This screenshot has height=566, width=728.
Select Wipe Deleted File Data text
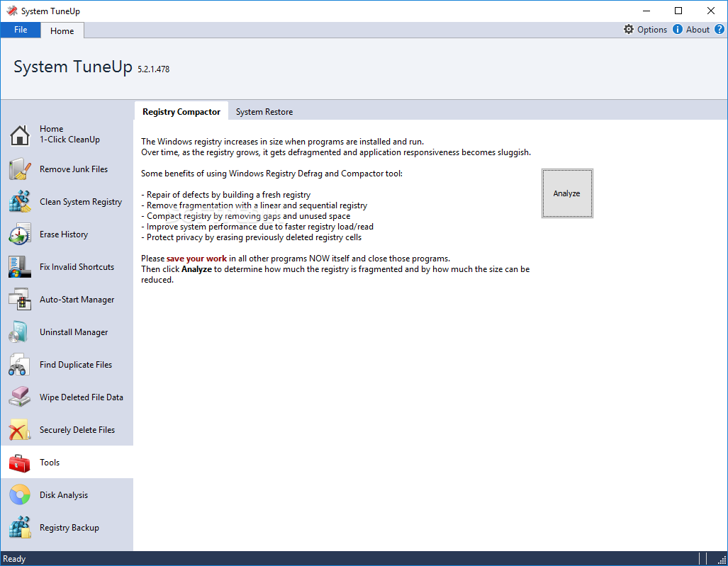click(x=82, y=397)
